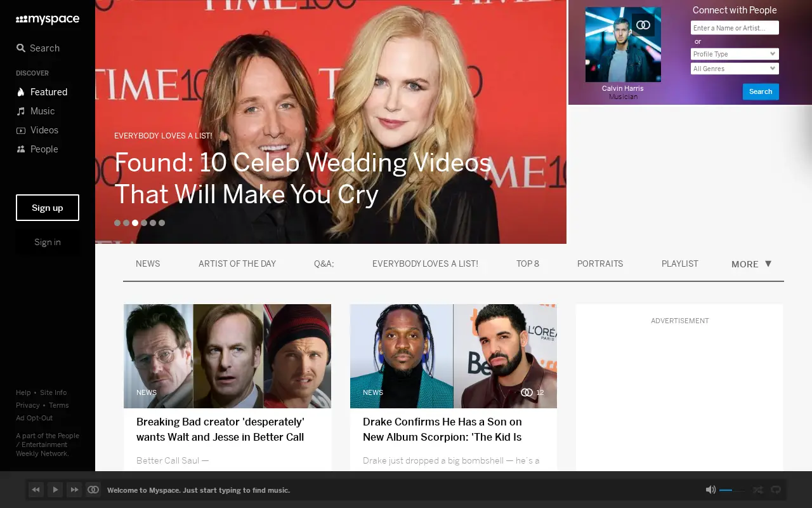Click the Ad Opt-Out link

pyautogui.click(x=34, y=418)
